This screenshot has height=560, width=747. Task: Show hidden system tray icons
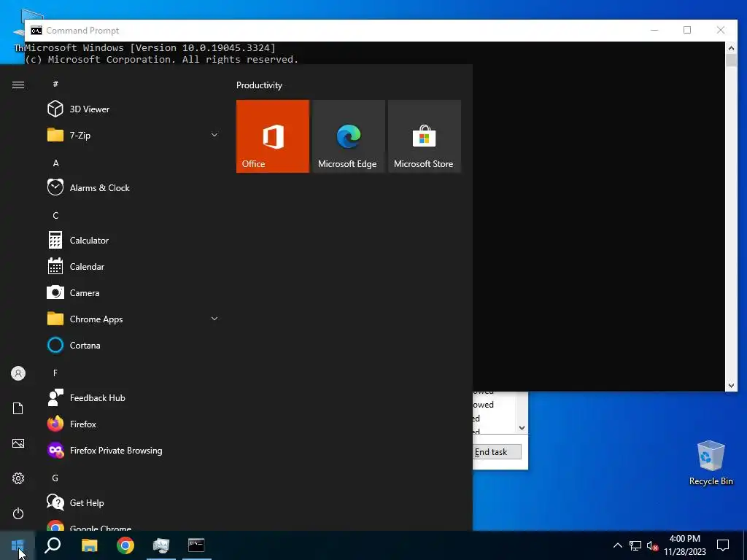[x=617, y=545]
